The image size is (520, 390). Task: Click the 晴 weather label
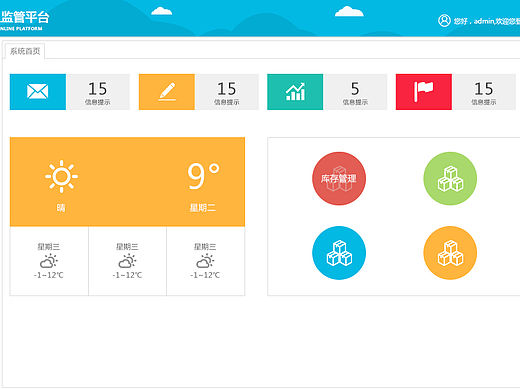(61, 208)
